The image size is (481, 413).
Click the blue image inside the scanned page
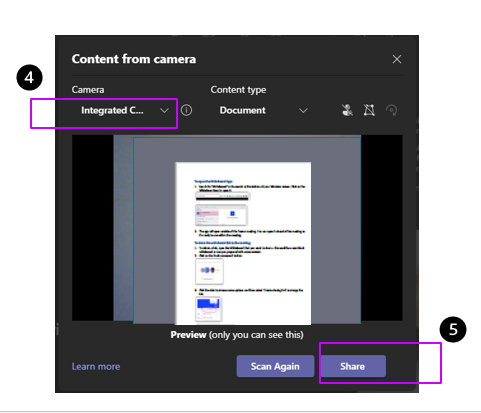click(208, 304)
